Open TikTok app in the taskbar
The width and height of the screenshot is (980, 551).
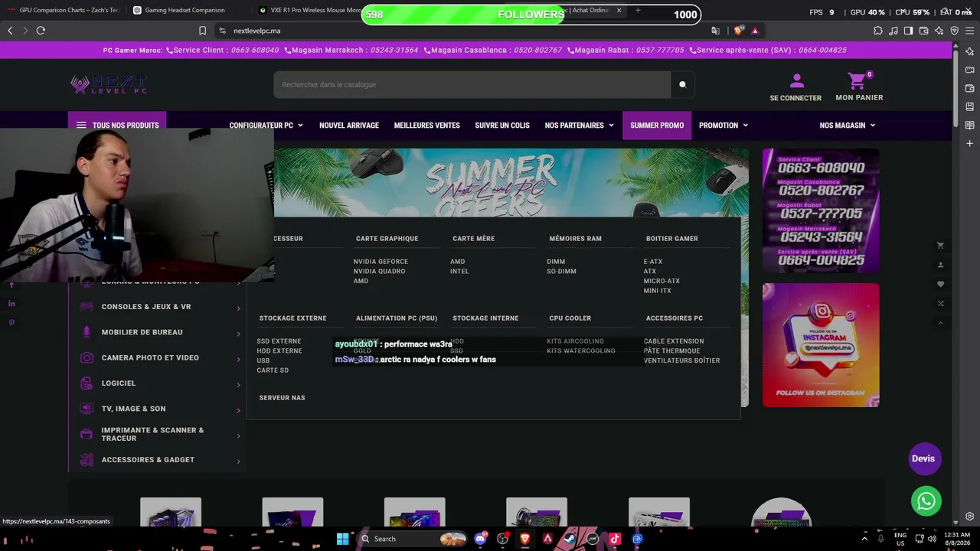(615, 539)
